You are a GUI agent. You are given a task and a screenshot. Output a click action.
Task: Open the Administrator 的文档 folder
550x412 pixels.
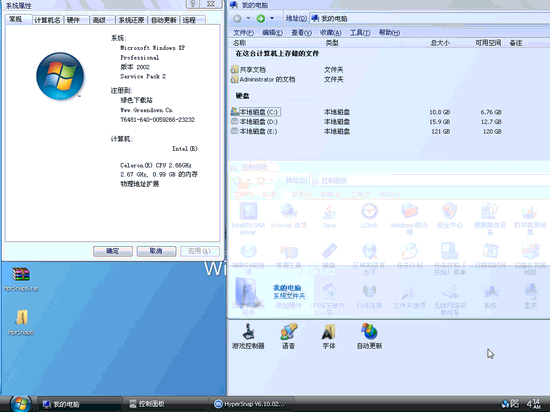pyautogui.click(x=263, y=79)
